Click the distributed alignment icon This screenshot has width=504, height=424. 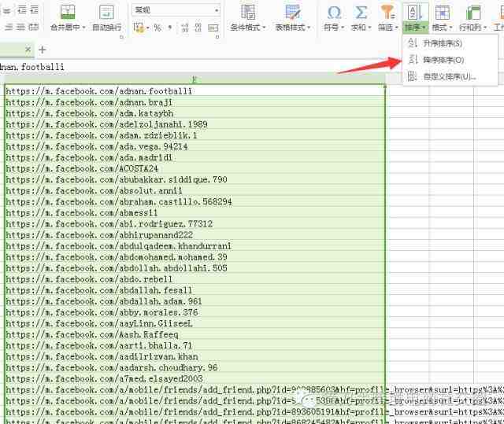pos(33,27)
